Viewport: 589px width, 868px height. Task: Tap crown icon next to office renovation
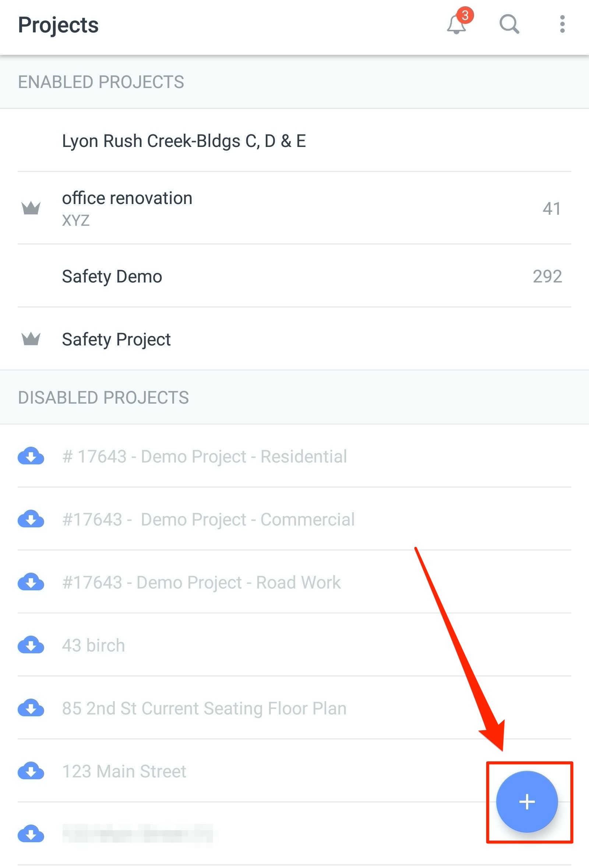point(31,208)
